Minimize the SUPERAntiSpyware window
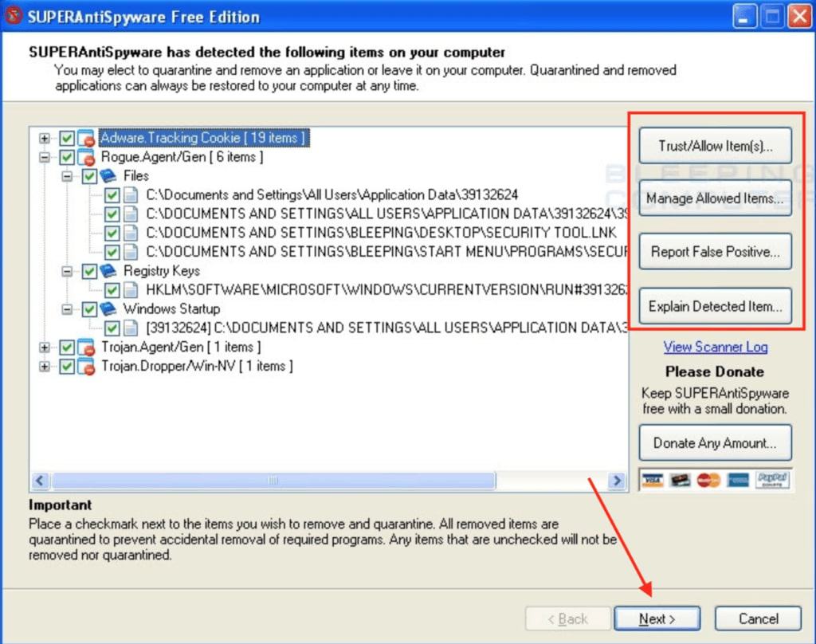 point(744,17)
